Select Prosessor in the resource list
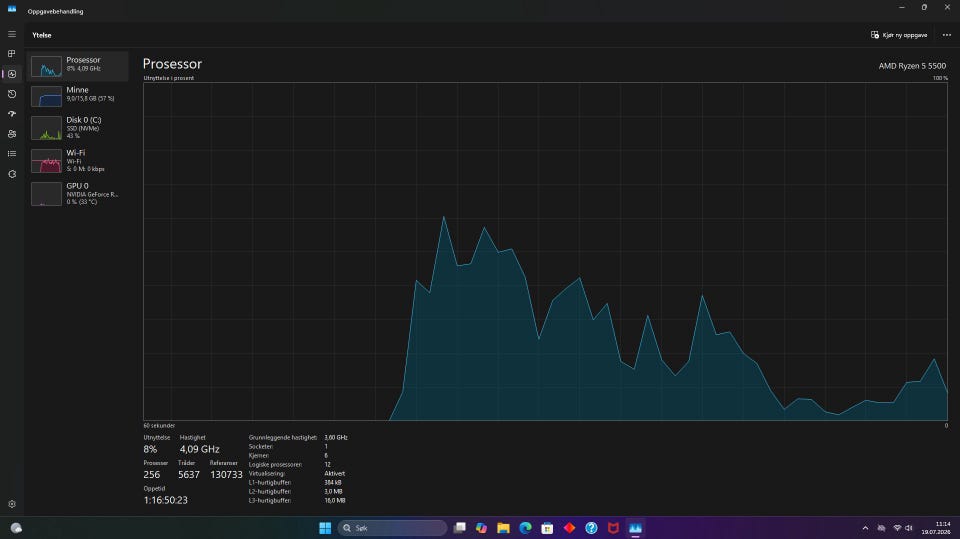This screenshot has width=960, height=539. (78, 66)
